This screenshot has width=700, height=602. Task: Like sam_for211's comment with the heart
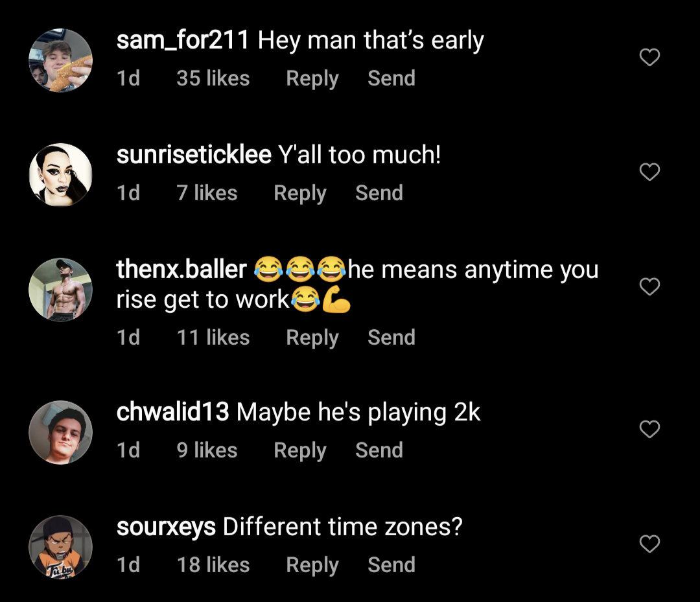(649, 58)
